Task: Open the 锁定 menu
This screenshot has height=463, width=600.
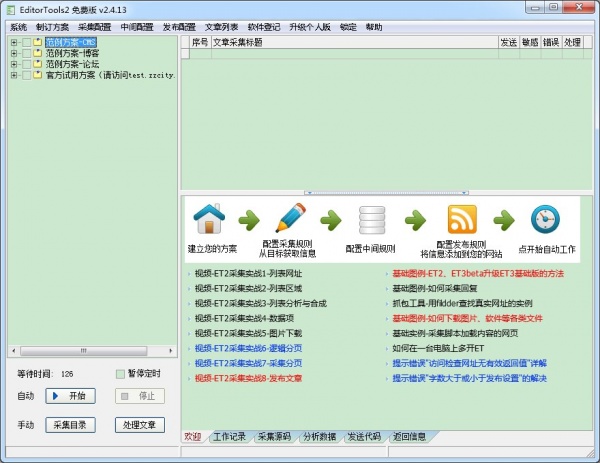Action: pos(348,27)
